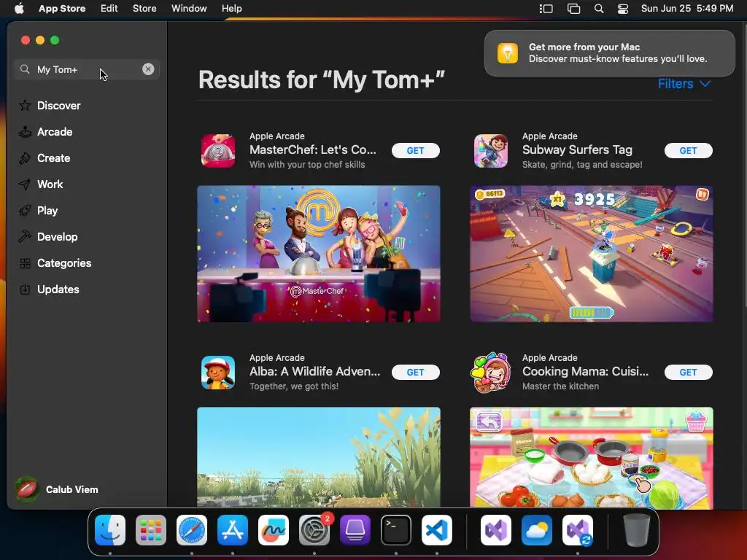Image resolution: width=747 pixels, height=560 pixels.
Task: Click the Calub Viem account avatar
Action: [27, 489]
